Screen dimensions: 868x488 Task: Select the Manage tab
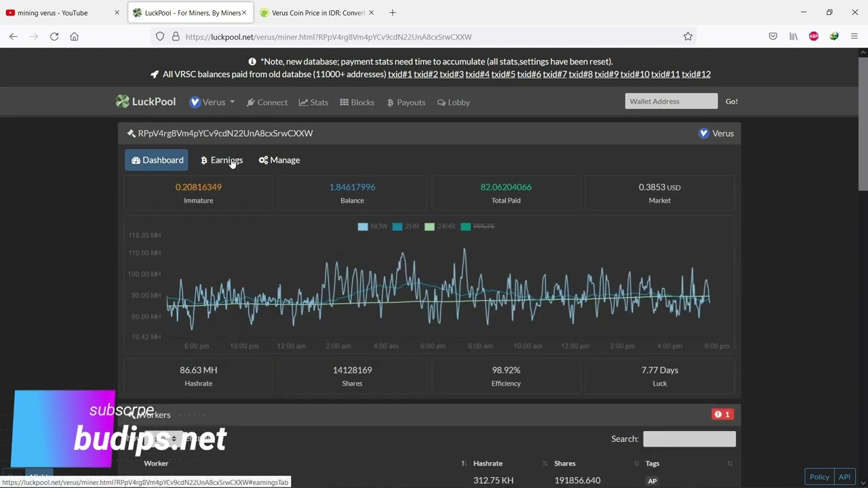279,160
